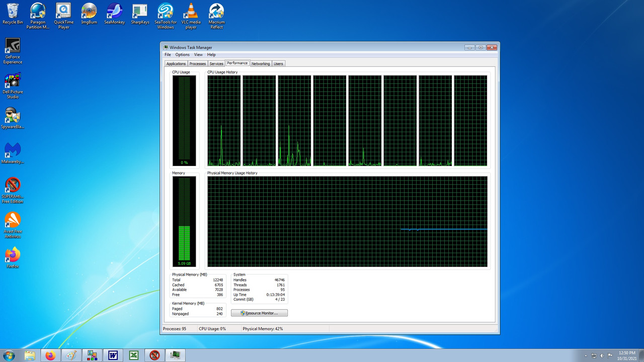Click the Handles value 46746
The width and height of the screenshot is (644, 362).
click(x=280, y=280)
